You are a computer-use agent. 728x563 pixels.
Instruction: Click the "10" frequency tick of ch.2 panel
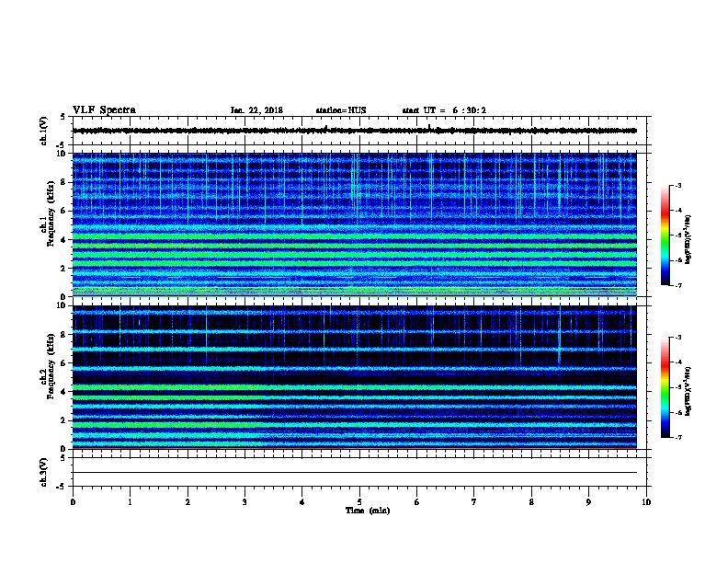coord(62,305)
